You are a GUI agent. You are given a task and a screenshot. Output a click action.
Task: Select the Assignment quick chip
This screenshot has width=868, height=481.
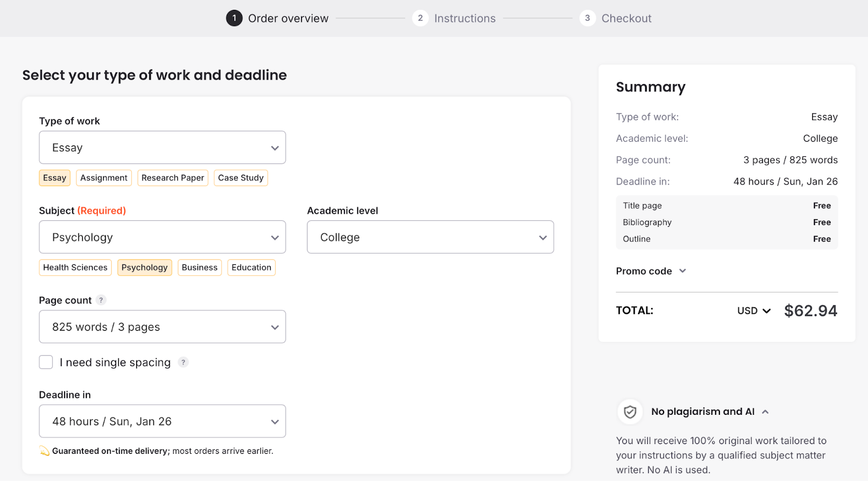pyautogui.click(x=104, y=178)
